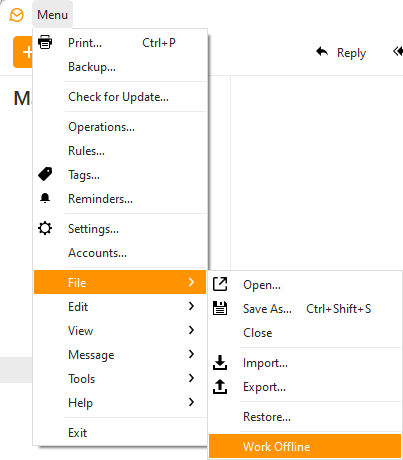Click the Import download-arrow icon
The height and width of the screenshot is (460, 403).
tap(220, 363)
